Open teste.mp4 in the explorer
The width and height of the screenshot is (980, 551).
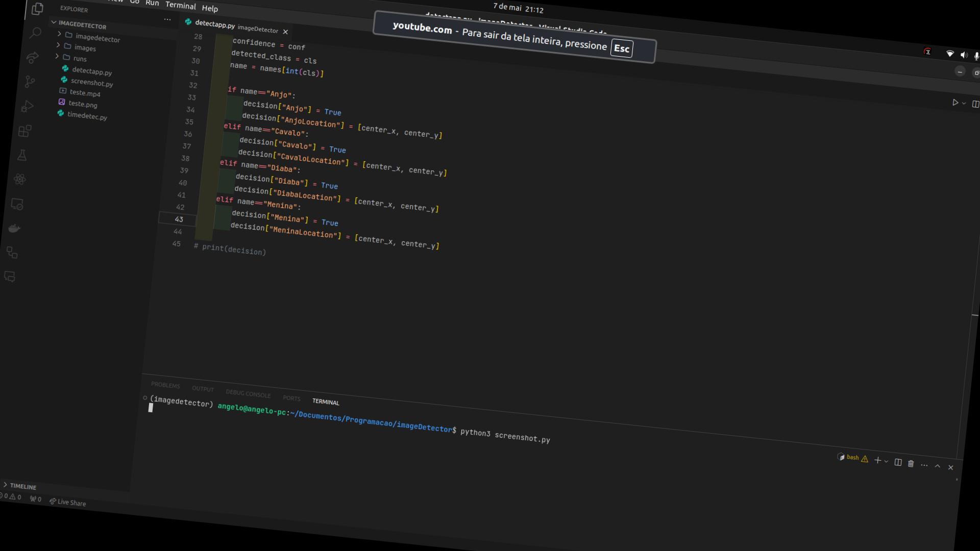(85, 92)
